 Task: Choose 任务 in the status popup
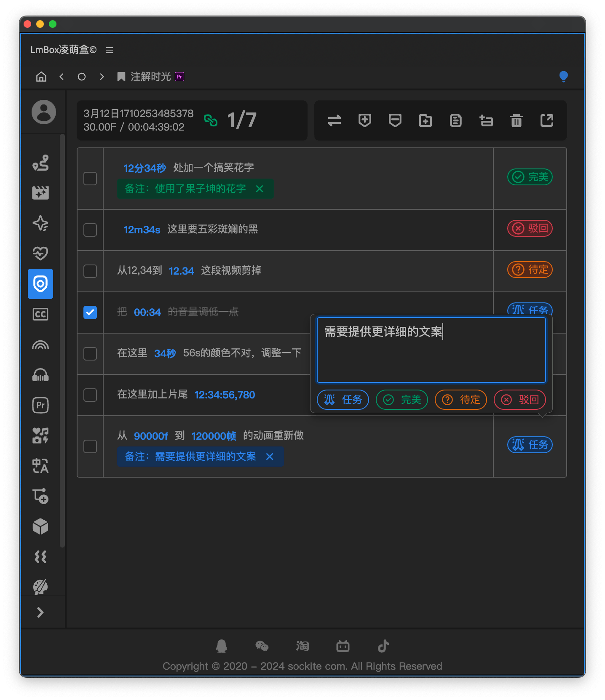pos(343,400)
